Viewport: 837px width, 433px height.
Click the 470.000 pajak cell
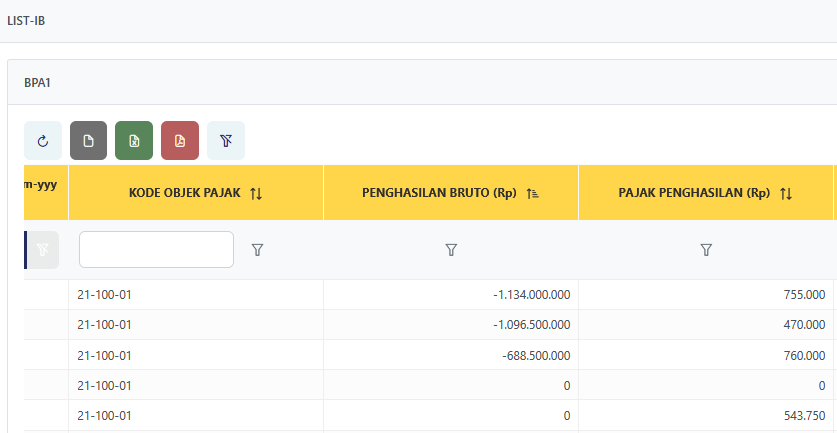[706, 325]
